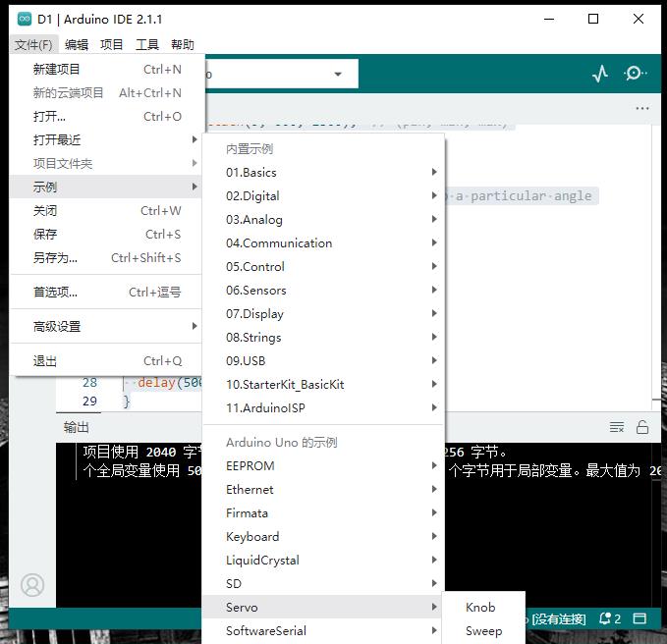Click the 输出 output panel tab
This screenshot has height=644, width=667.
point(77,427)
